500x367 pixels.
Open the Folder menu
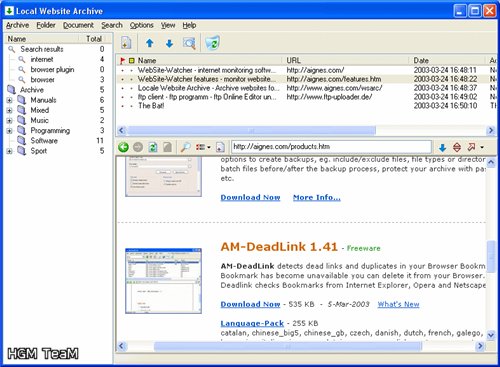pyautogui.click(x=46, y=25)
